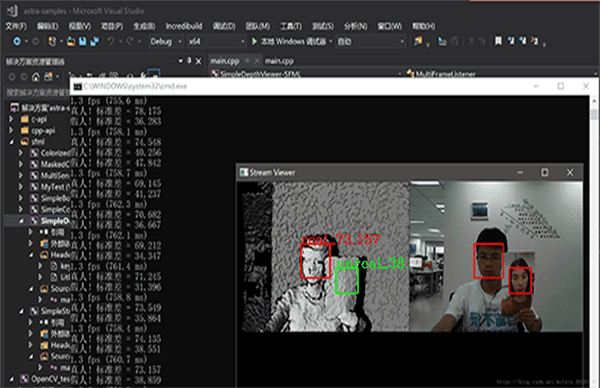Click the red box on depth image face
Image resolution: width=600 pixels, height=388 pixels.
tap(315, 261)
